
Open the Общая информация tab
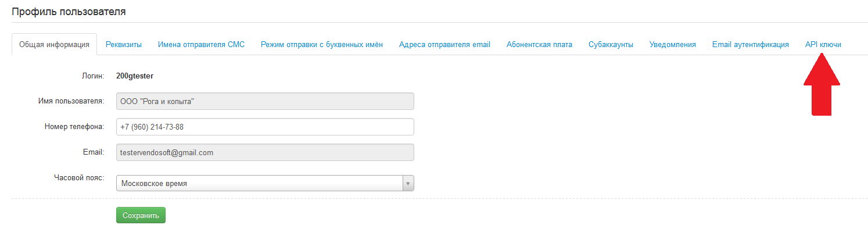(54, 45)
